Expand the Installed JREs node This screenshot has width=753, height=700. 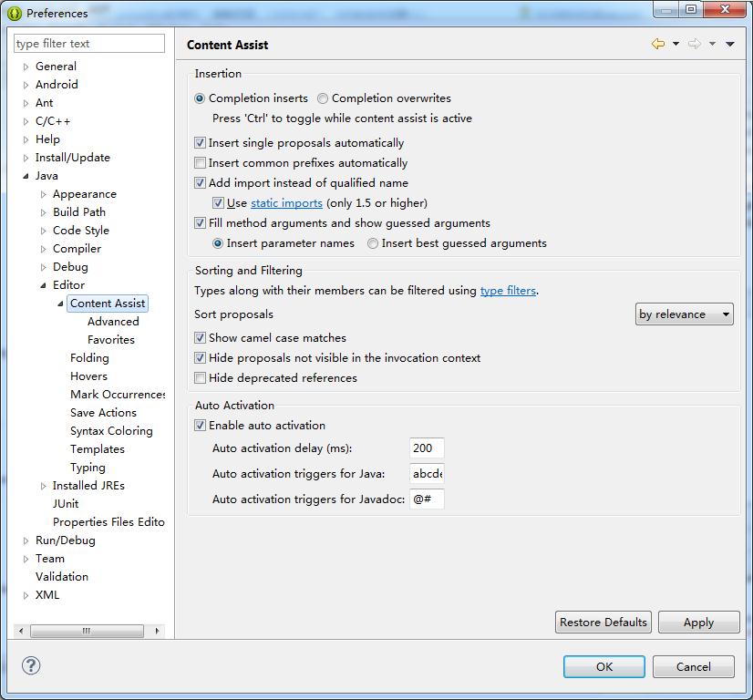coord(43,487)
